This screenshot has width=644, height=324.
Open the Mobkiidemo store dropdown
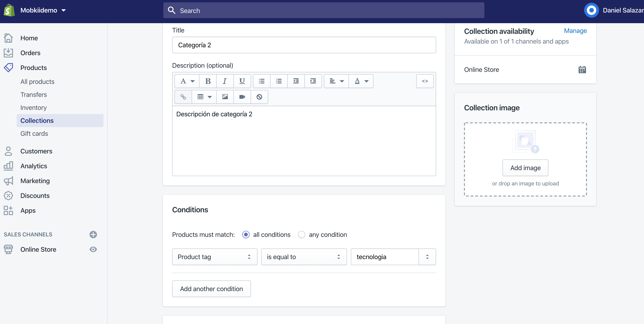pos(43,10)
